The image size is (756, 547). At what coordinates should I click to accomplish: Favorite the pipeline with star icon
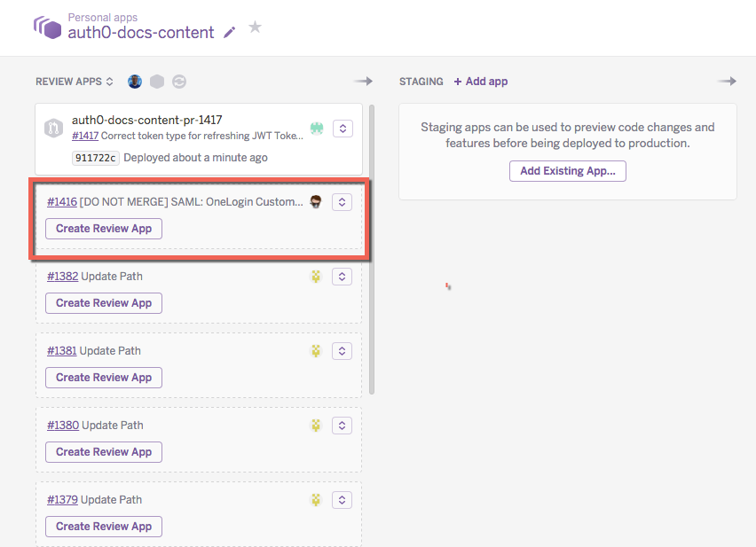pos(255,27)
